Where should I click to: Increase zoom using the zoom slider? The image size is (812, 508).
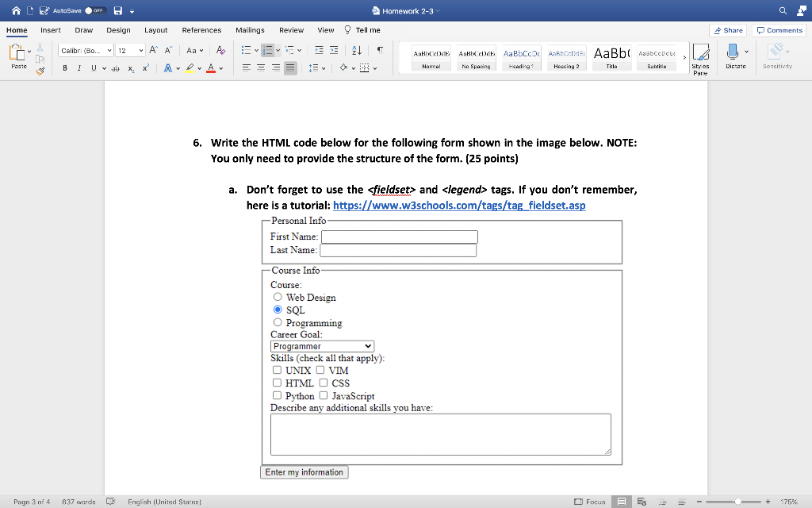768,502
